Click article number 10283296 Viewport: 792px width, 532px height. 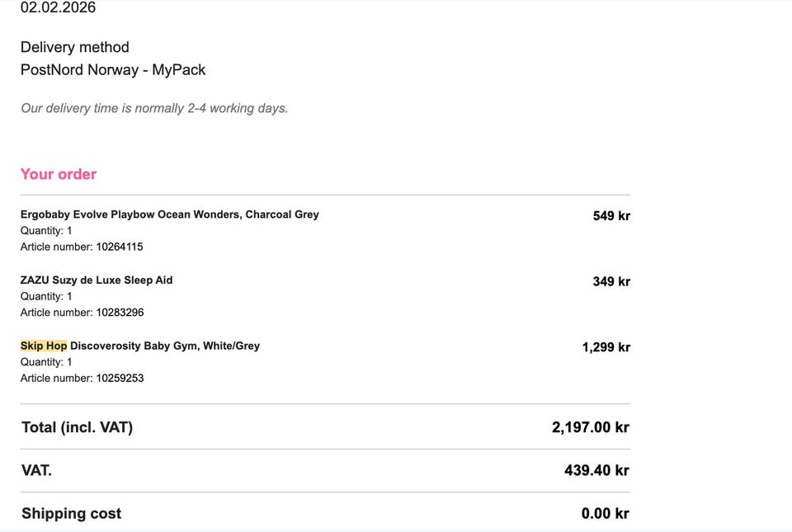(x=120, y=313)
